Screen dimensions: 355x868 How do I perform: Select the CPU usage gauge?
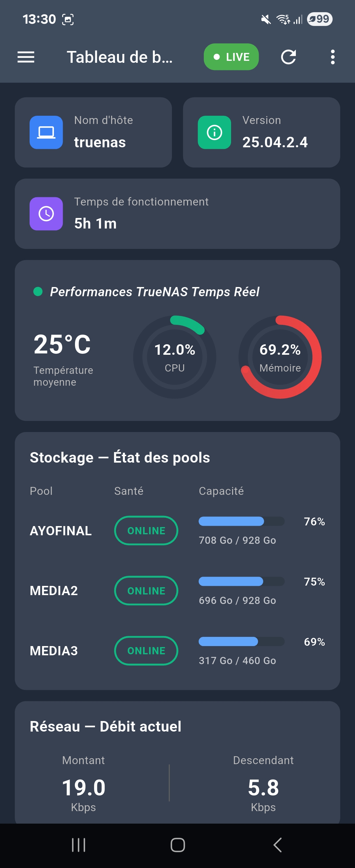(175, 357)
